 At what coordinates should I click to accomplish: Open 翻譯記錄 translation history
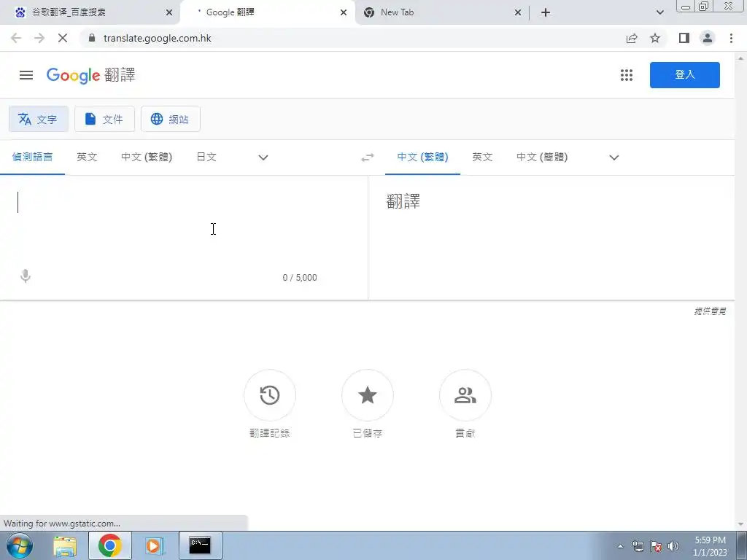[270, 395]
